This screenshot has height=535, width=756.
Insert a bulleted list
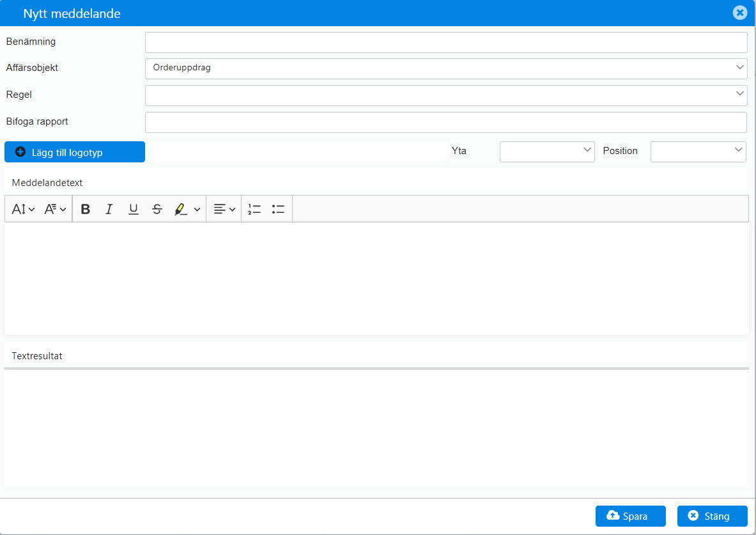click(278, 209)
